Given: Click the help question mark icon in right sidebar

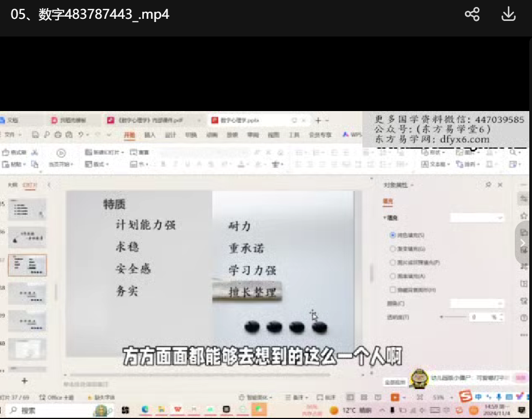Looking at the screenshot, I should click(523, 318).
